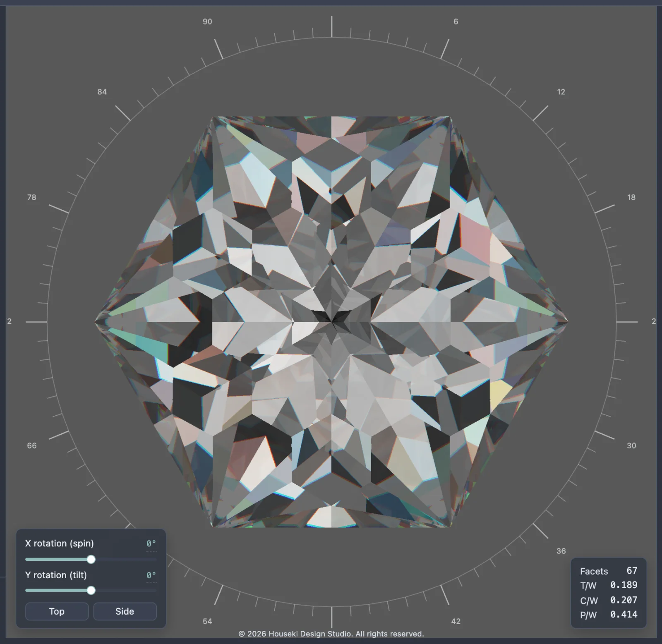Click the index dial label 36
This screenshot has height=644, width=662.
point(561,551)
